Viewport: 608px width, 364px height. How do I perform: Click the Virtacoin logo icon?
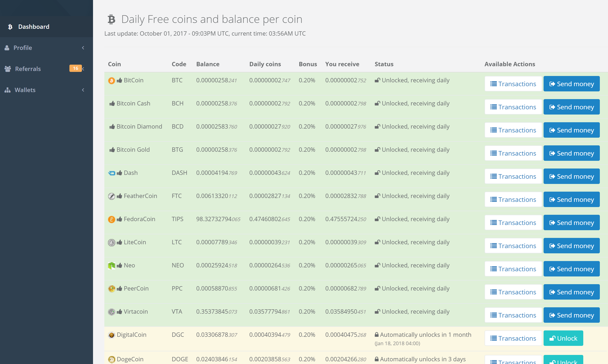pos(111,312)
